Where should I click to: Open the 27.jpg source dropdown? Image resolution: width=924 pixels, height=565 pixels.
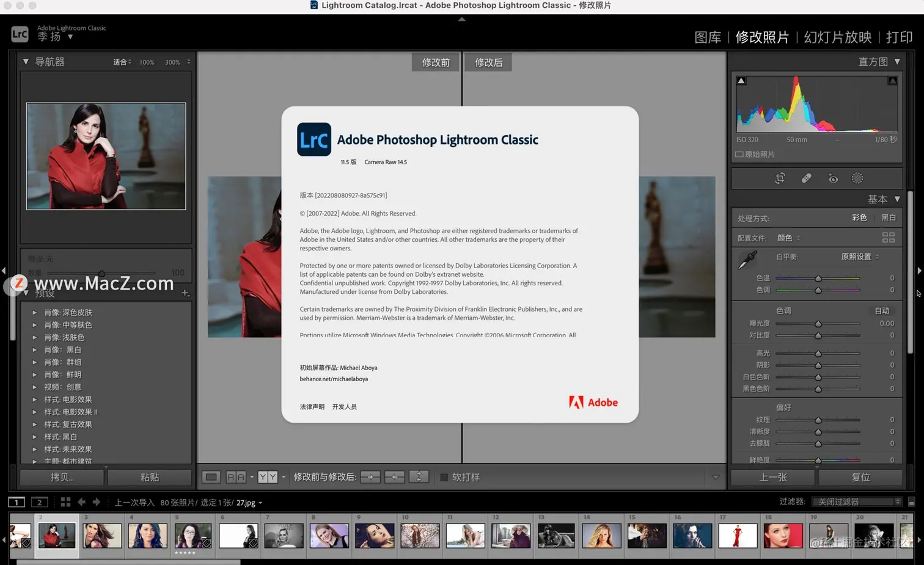click(249, 503)
